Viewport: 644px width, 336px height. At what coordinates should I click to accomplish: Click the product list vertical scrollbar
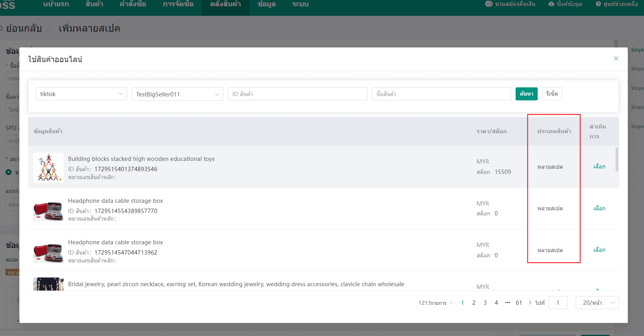pos(617,159)
